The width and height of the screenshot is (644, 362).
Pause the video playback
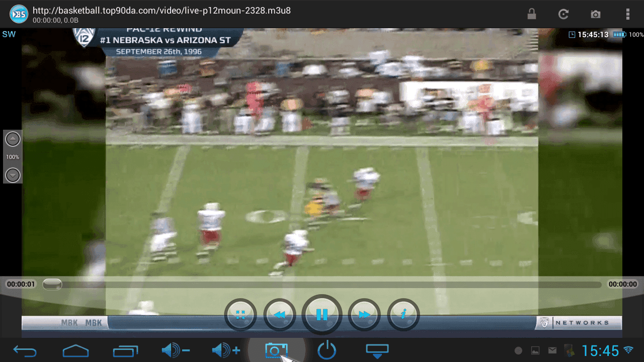tap(322, 315)
